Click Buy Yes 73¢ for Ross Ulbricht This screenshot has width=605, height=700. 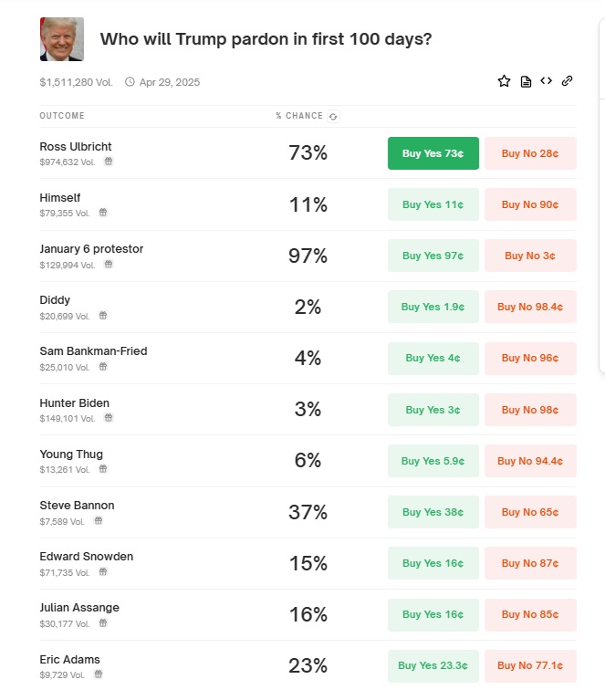(x=433, y=153)
